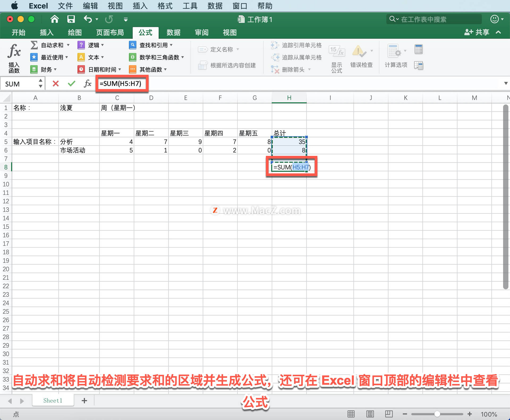Enable normal grid view in status bar
The height and width of the screenshot is (420, 510).
coord(351,414)
